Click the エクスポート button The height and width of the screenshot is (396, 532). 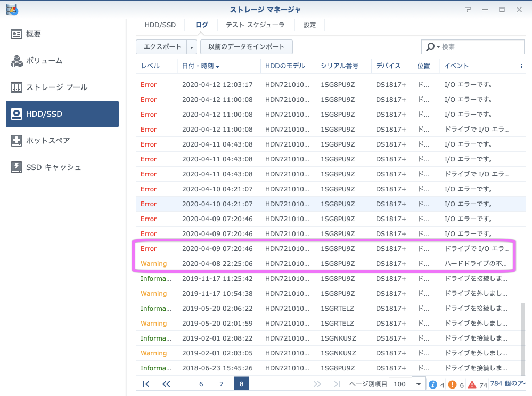point(162,47)
